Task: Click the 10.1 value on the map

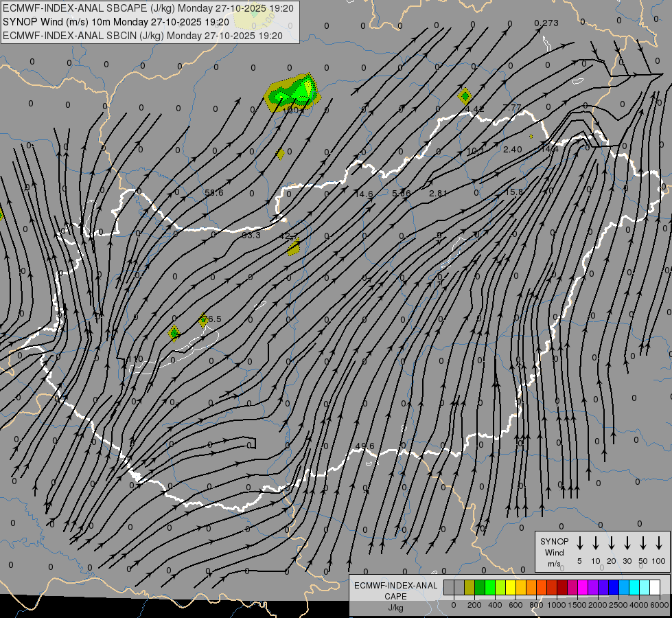Action: 475,151
